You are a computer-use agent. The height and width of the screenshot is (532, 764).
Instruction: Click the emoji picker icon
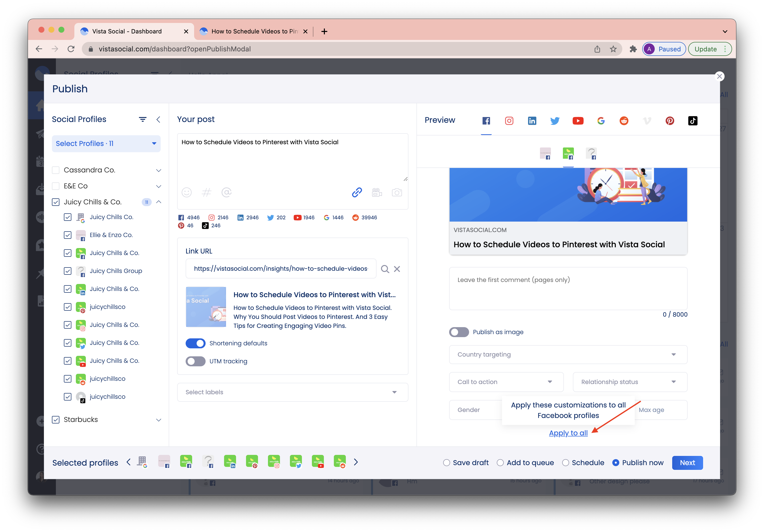[x=187, y=192]
